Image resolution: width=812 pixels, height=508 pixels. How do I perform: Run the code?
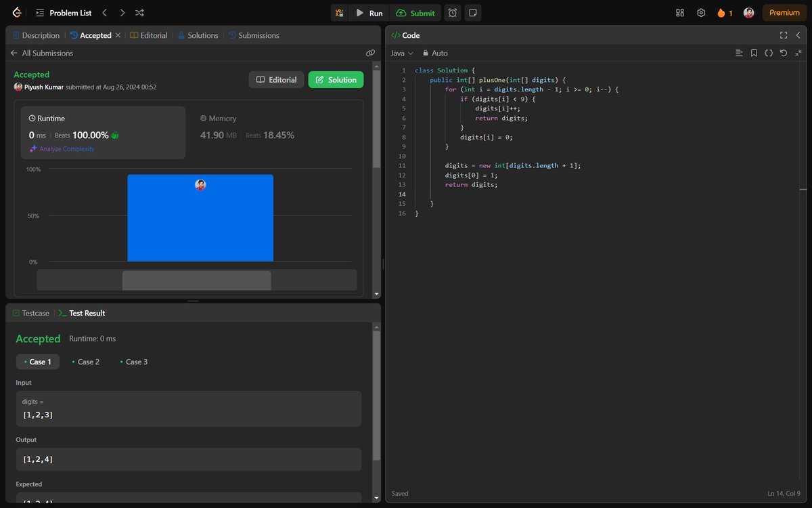pos(369,13)
